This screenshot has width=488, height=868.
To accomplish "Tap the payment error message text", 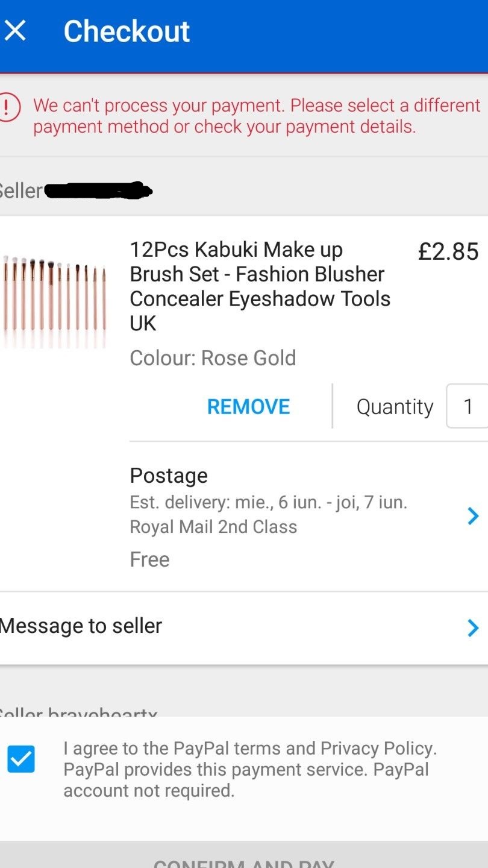I will [x=257, y=116].
